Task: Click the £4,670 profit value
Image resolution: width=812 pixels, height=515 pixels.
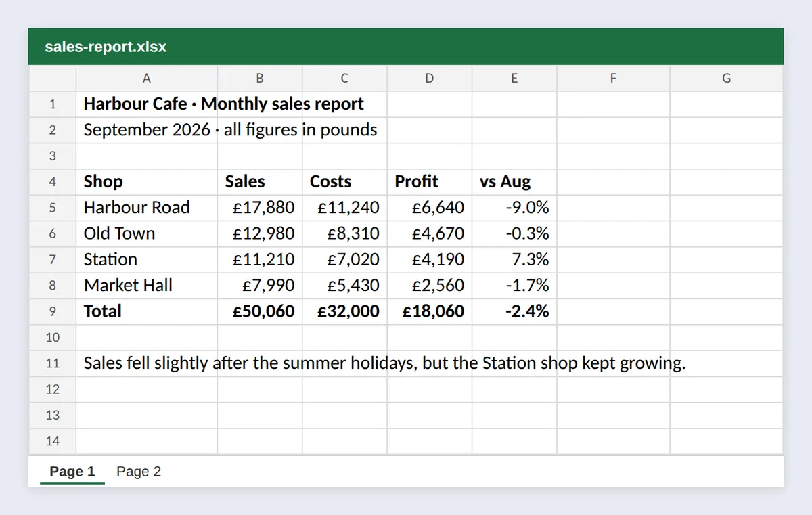Action: [x=430, y=233]
